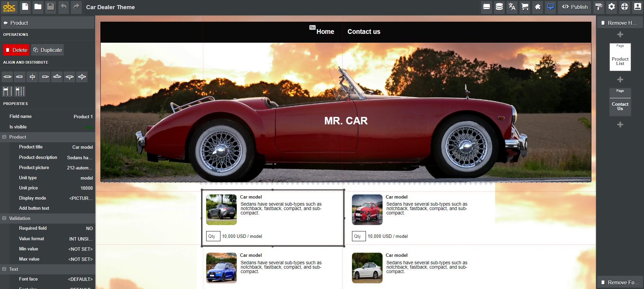Undo the last action
644x289 pixels.
coord(64,7)
